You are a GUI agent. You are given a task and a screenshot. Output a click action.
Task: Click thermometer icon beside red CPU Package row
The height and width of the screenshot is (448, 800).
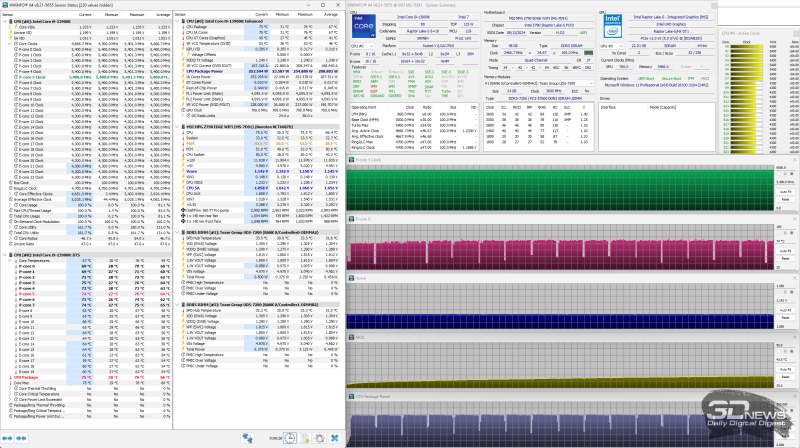pos(11,378)
